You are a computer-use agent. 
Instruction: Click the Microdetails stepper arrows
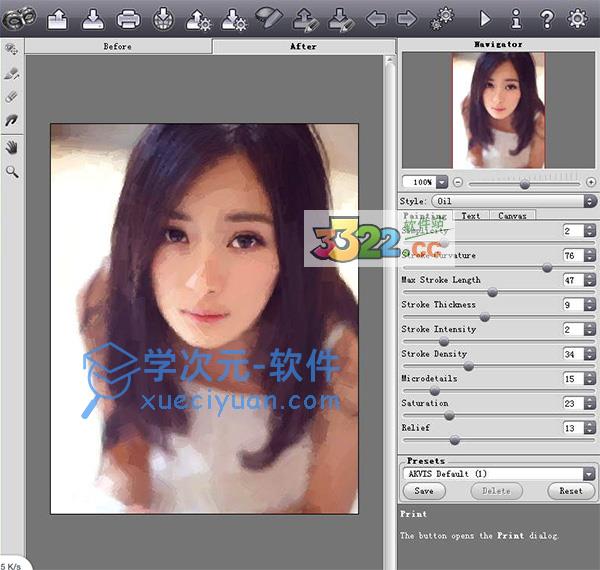[x=590, y=378]
